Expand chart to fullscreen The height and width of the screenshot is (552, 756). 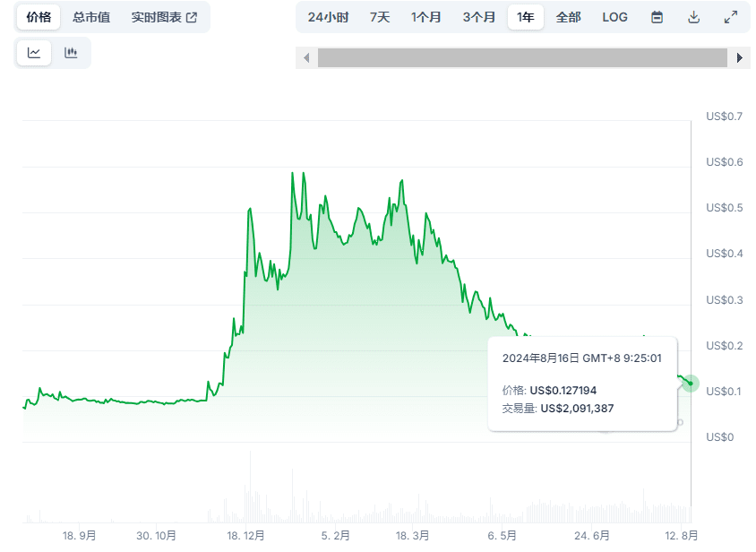click(x=731, y=17)
